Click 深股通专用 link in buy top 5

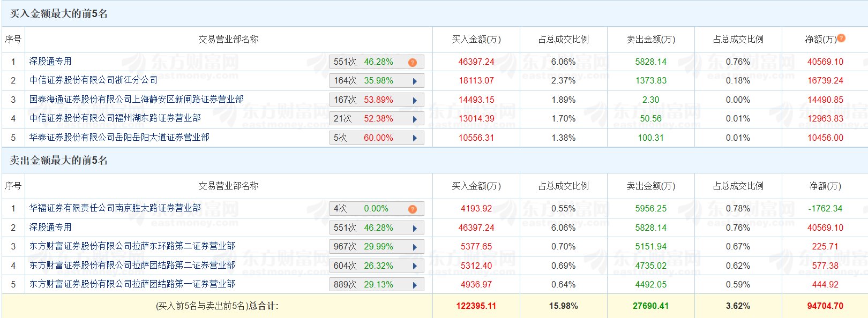coord(50,62)
